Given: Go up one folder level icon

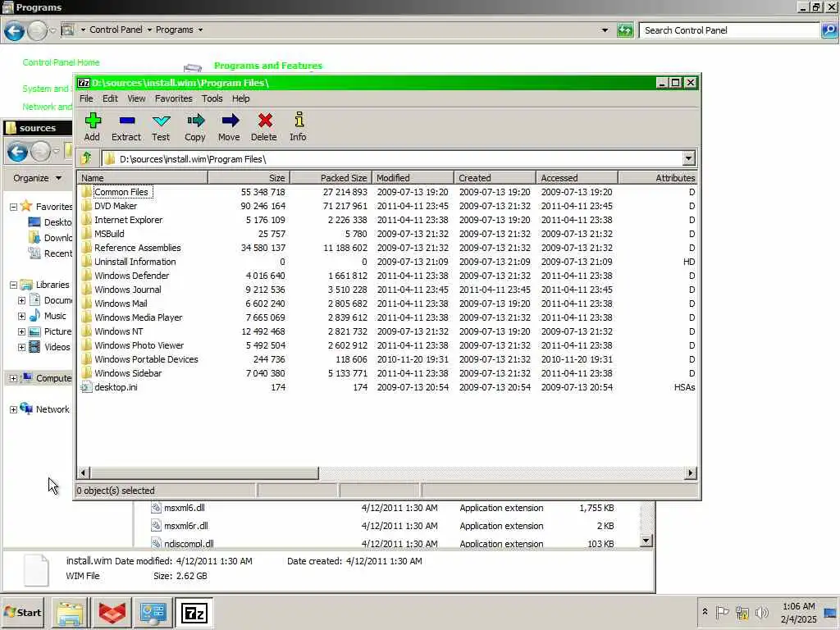Looking at the screenshot, I should pos(86,158).
